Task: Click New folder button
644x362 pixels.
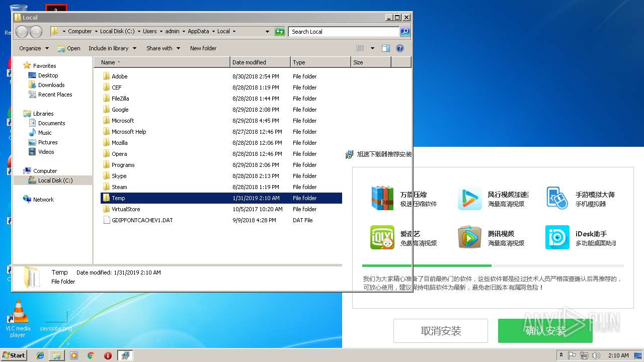Action: (x=203, y=48)
